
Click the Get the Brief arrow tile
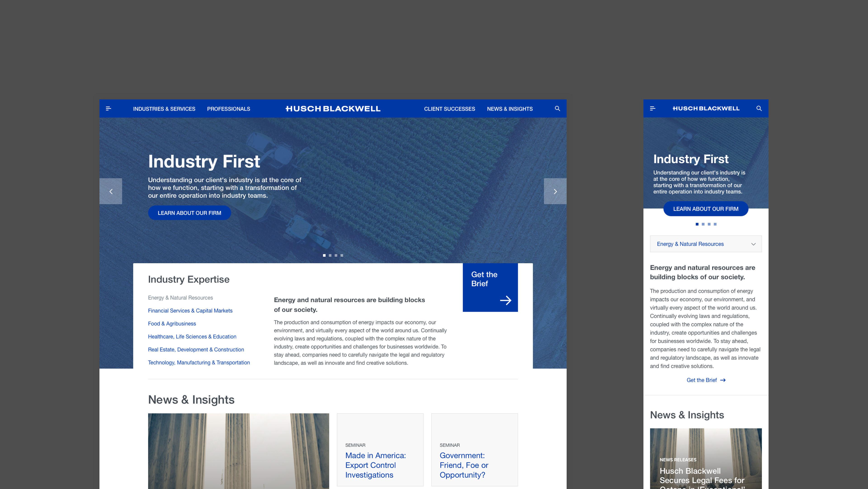click(x=490, y=287)
